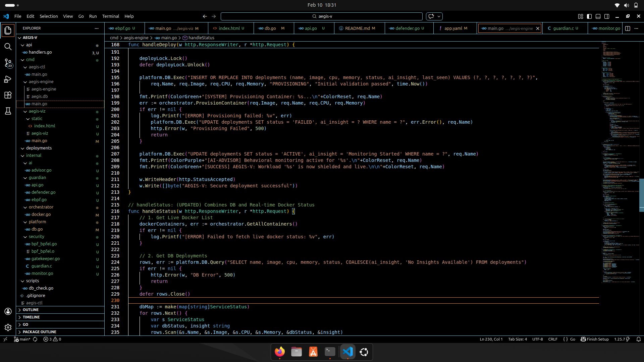644x362 pixels.
Task: Open the Search view in the activity bar
Action: pyautogui.click(x=8, y=47)
